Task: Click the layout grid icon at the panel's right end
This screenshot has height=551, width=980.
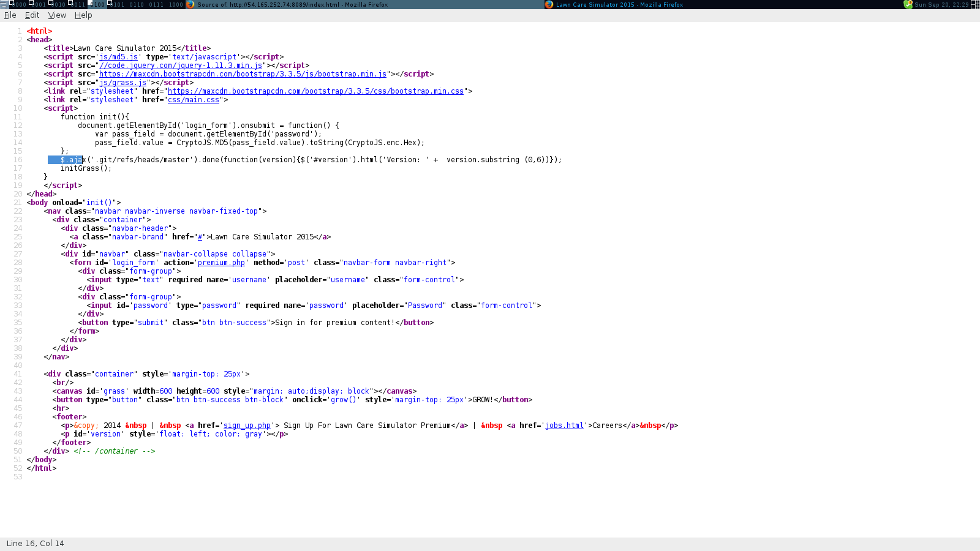Action: point(975,4)
